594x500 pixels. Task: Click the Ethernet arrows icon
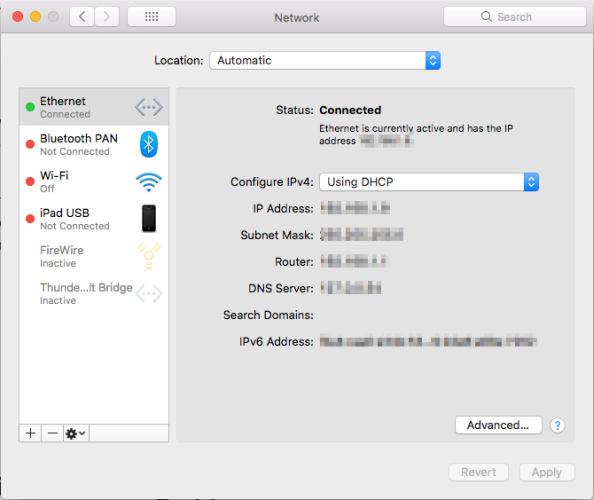click(x=149, y=107)
